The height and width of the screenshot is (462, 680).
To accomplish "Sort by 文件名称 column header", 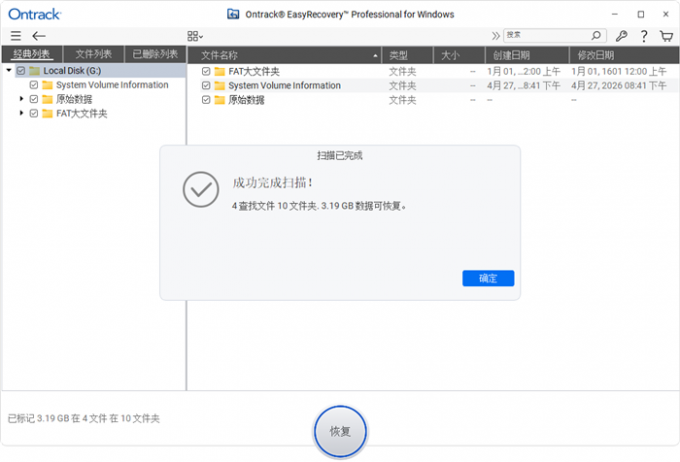I will click(284, 55).
